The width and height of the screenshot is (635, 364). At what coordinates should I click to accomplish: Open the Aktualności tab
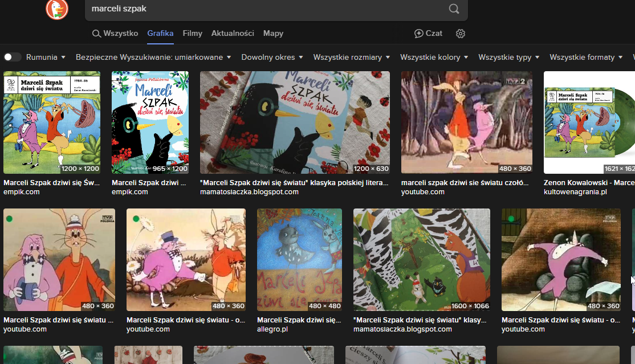tap(233, 34)
